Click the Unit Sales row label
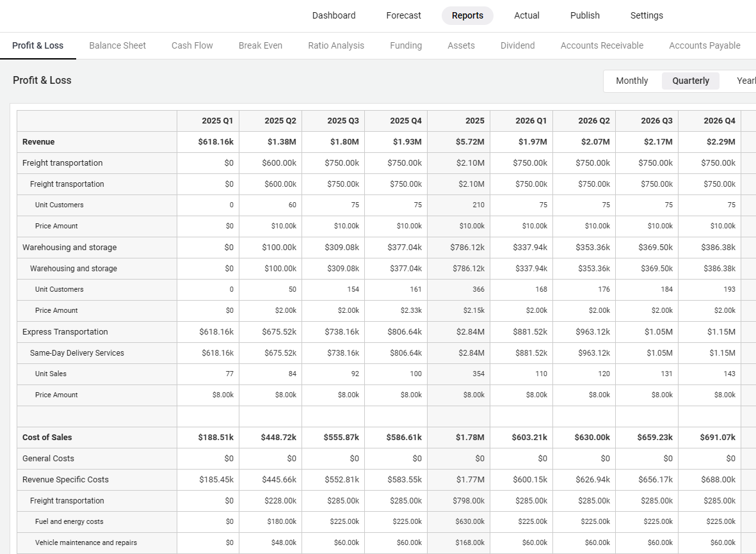Image resolution: width=756 pixels, height=554 pixels. [51, 374]
